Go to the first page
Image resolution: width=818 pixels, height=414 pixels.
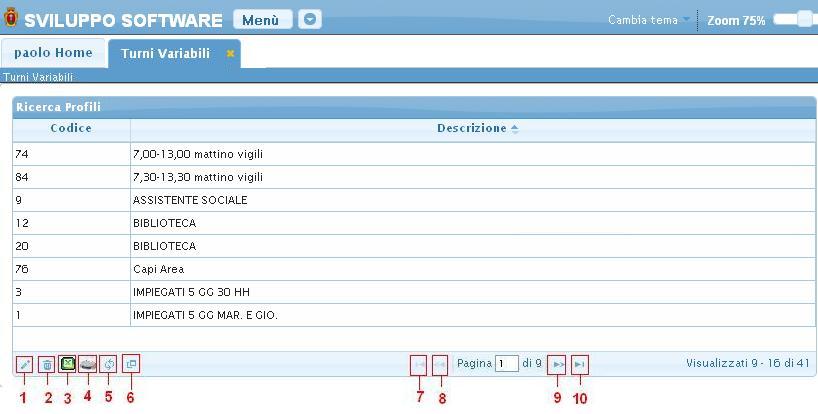418,365
